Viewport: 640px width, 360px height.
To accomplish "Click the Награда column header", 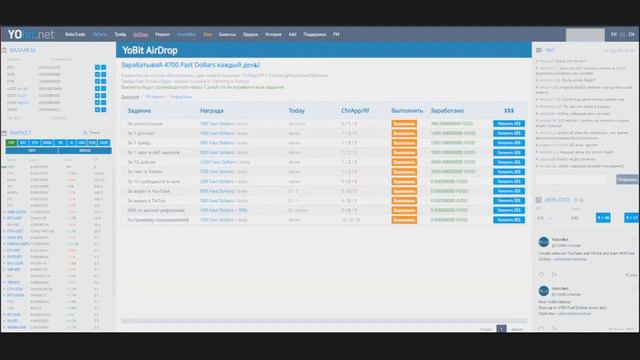I will pyautogui.click(x=211, y=111).
